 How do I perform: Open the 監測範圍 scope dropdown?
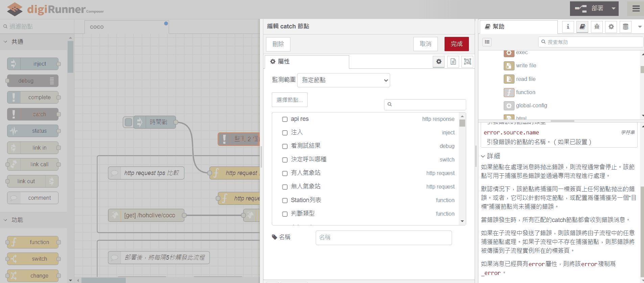click(x=343, y=80)
